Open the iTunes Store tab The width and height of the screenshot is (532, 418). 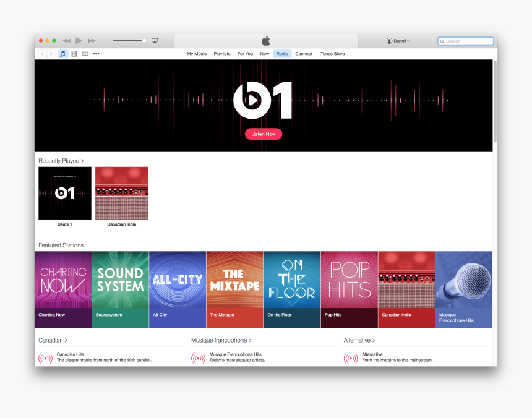(332, 54)
